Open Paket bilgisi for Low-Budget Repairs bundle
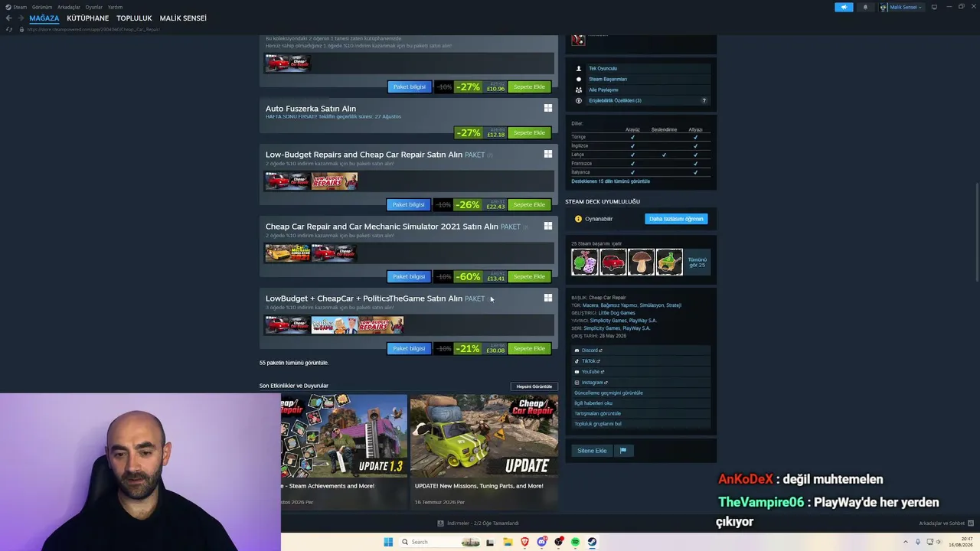The image size is (980, 551). point(409,204)
